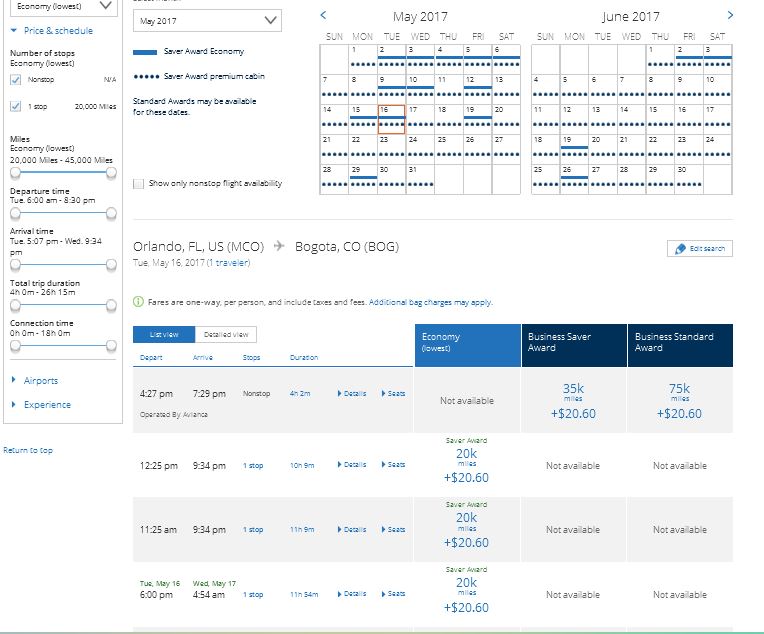This screenshot has width=764, height=634.
Task: Expand Details for the 6:00 pm flight
Action: [x=352, y=594]
